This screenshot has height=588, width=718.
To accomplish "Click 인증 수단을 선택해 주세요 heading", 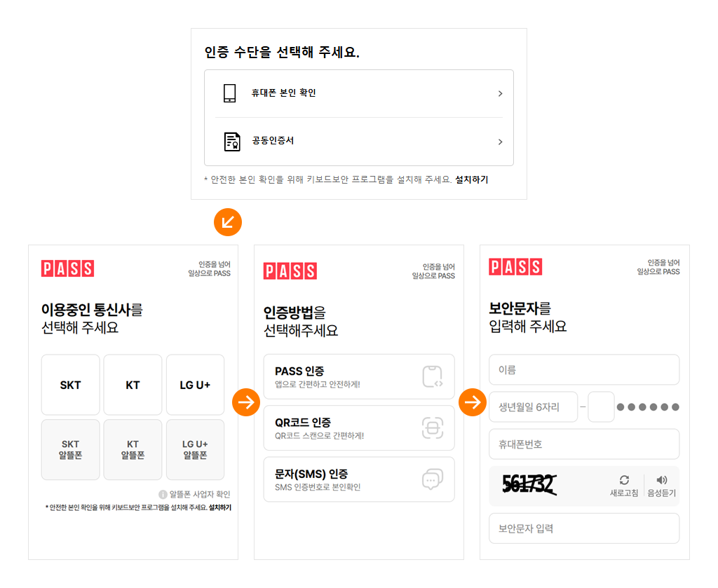I will [x=282, y=52].
